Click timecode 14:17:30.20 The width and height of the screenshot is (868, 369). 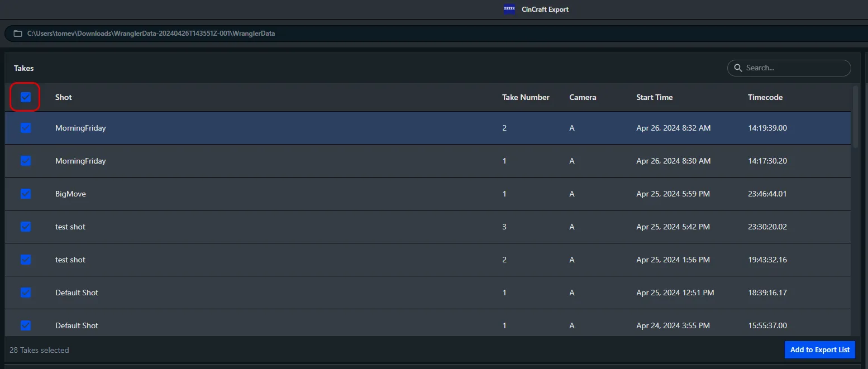tap(767, 161)
